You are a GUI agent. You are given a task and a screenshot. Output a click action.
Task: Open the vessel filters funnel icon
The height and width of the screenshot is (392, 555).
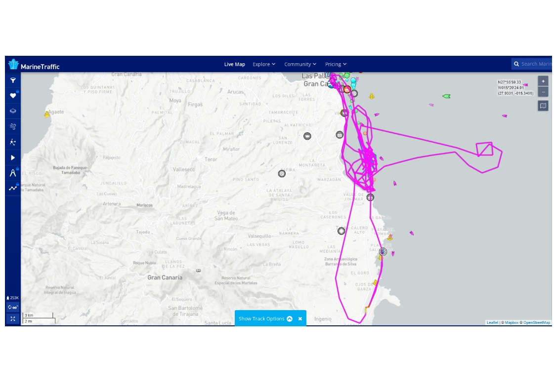(x=13, y=80)
